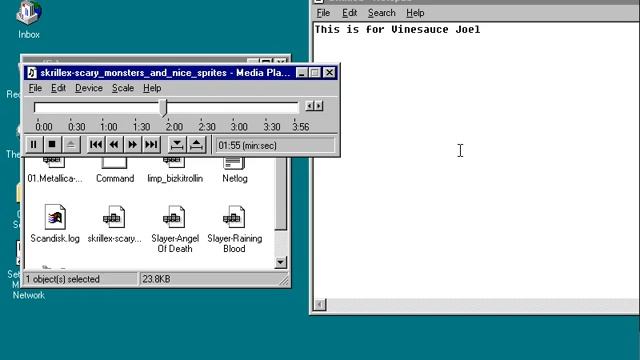Screen dimensions: 640x360
Task: Click the Media Player seek slider thumb
Action: (163, 108)
